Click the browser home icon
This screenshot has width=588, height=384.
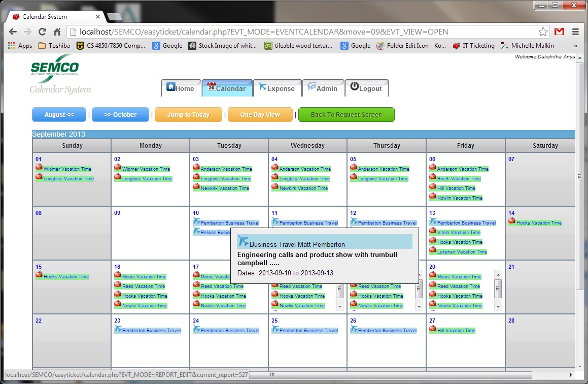[57, 31]
